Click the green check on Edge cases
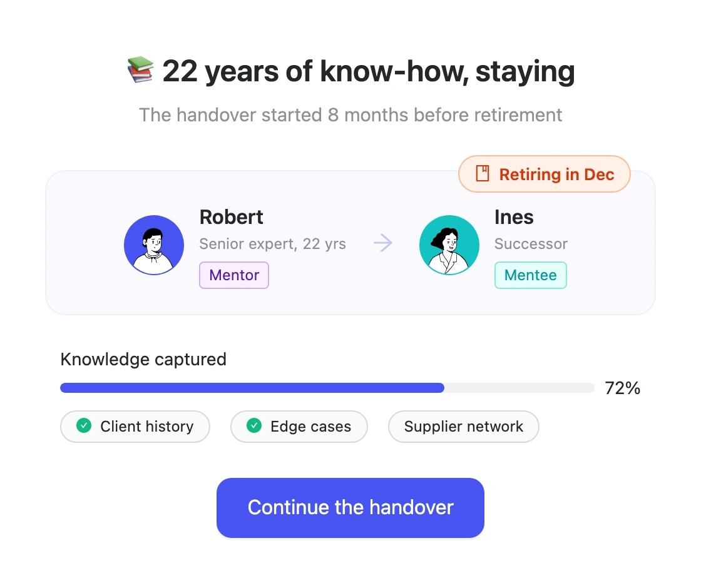Screen dimensions: 701x588 point(254,426)
